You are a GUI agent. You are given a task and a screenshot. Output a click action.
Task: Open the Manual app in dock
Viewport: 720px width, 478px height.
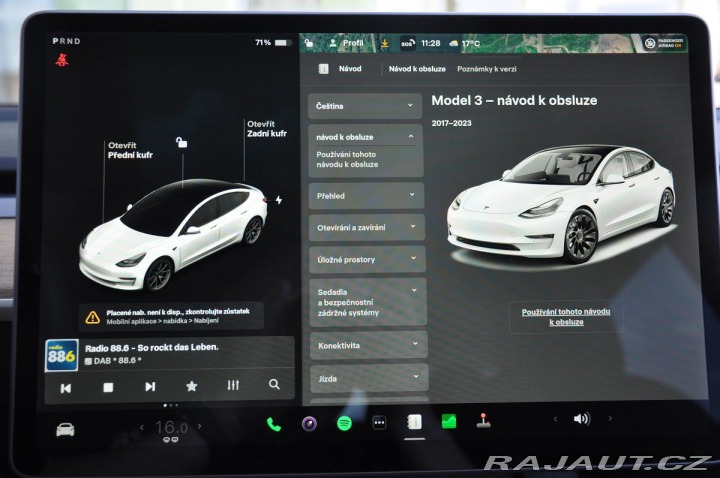(x=414, y=422)
